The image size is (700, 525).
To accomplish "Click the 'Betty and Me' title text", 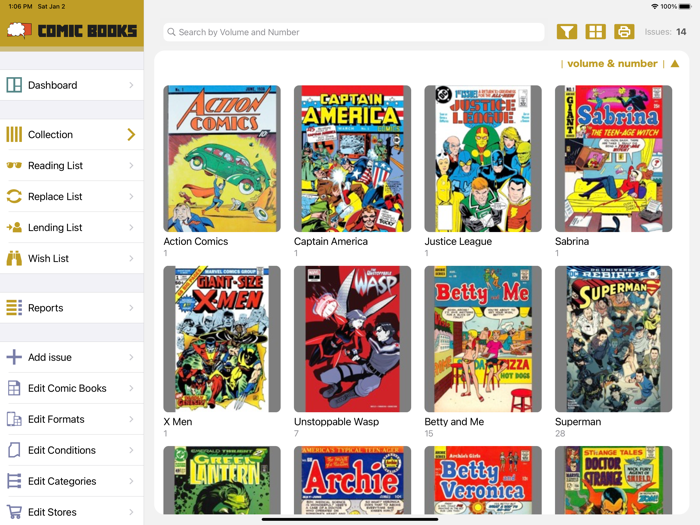I will click(x=454, y=421).
